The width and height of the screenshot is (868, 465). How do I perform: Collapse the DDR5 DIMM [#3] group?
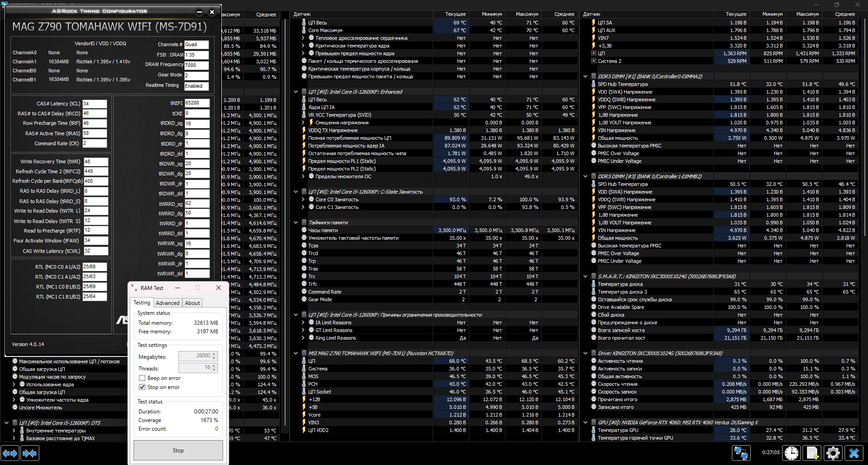tap(586, 176)
